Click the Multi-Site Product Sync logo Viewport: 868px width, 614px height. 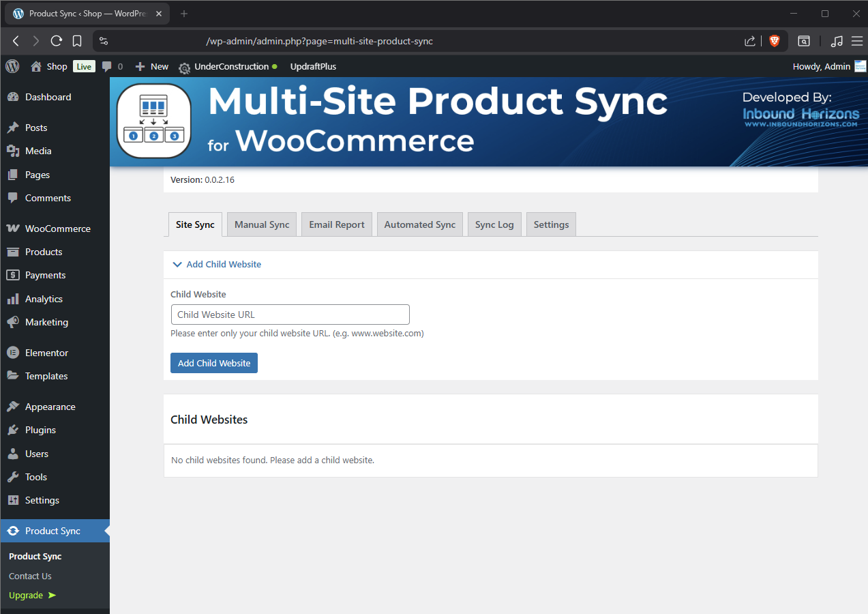154,121
